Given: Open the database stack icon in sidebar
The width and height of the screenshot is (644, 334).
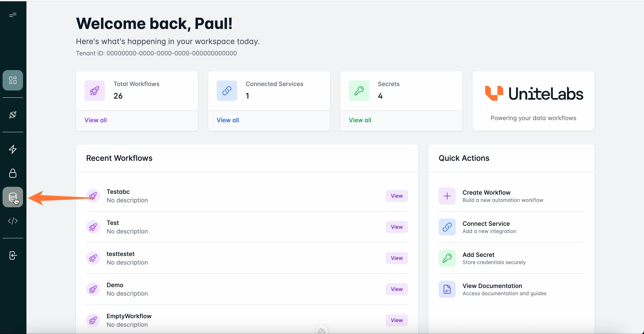Looking at the screenshot, I should pos(13,197).
